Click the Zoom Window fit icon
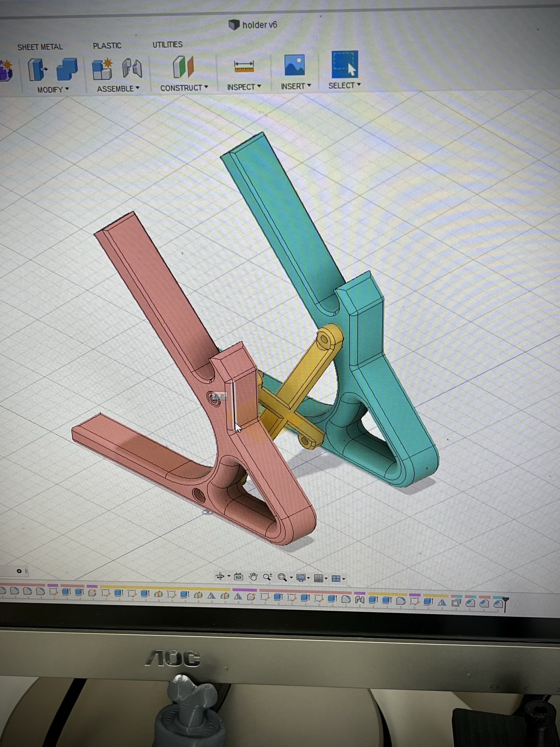The height and width of the screenshot is (747, 560). coord(282,577)
